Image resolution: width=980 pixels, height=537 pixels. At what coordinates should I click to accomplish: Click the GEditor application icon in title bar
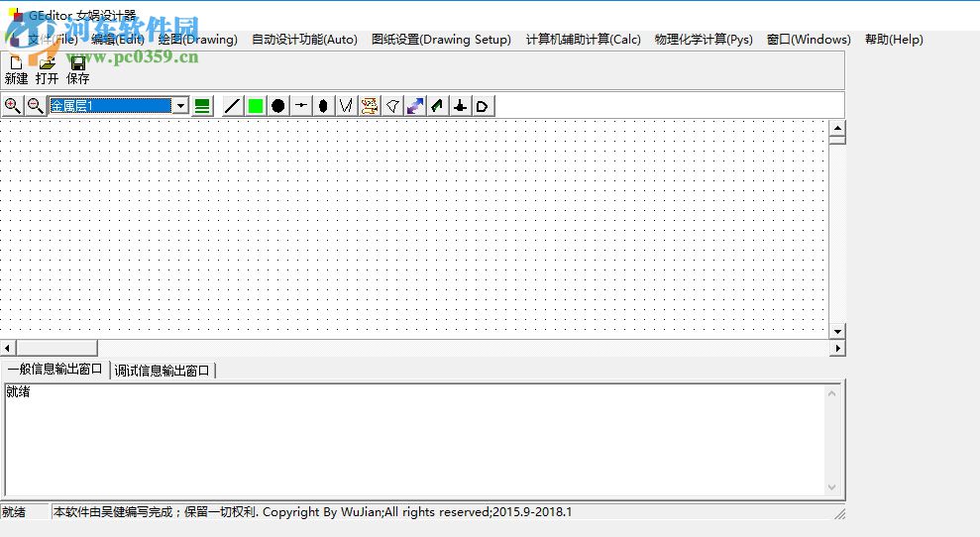16,15
